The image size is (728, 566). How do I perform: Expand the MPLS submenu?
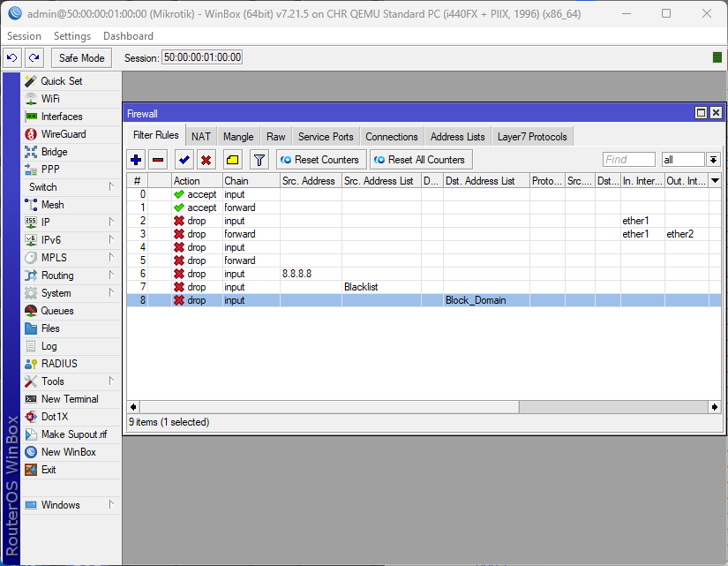(71, 258)
